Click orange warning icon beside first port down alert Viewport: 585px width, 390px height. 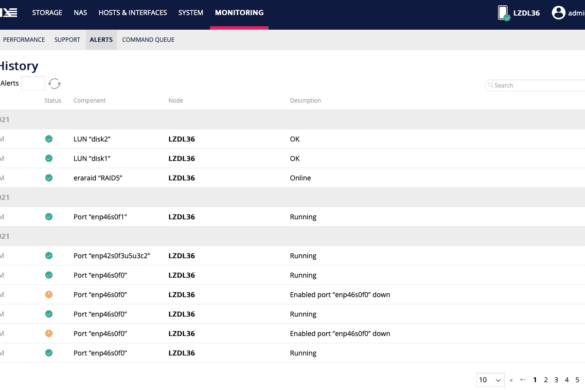pyautogui.click(x=49, y=294)
